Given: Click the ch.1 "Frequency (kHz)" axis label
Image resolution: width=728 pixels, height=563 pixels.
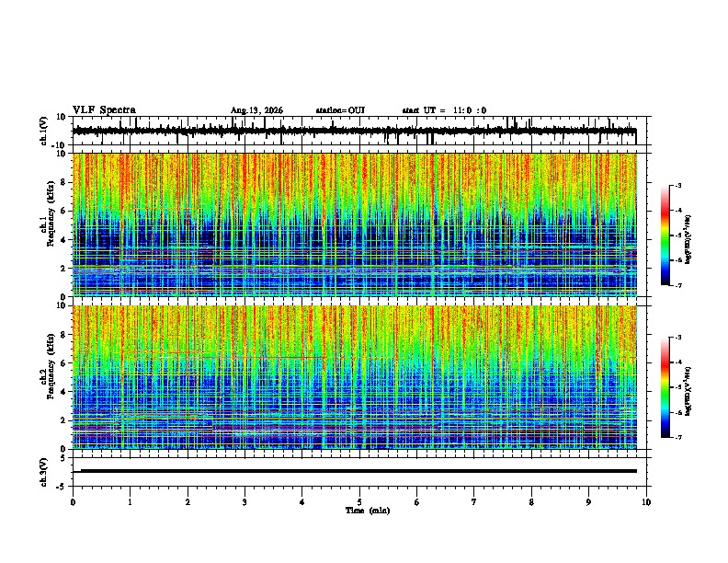Looking at the screenshot, I should pos(51,213).
